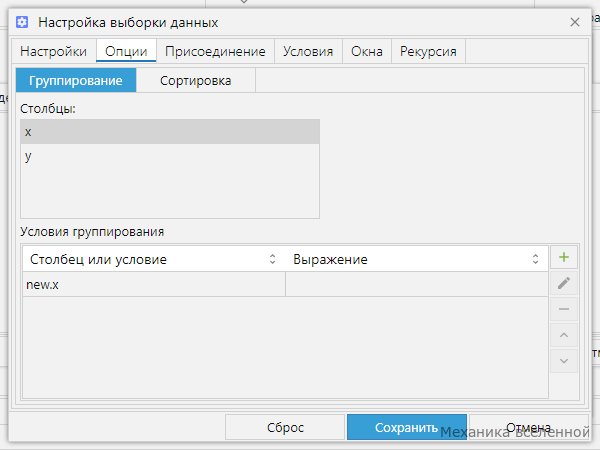Move grouping condition down with chevron
600x450 pixels.
coord(564,361)
